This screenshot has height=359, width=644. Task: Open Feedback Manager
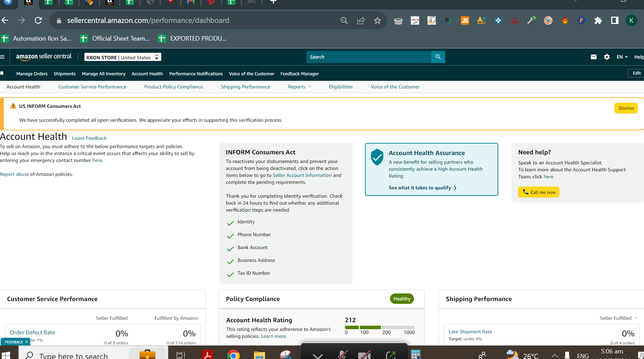[300, 74]
